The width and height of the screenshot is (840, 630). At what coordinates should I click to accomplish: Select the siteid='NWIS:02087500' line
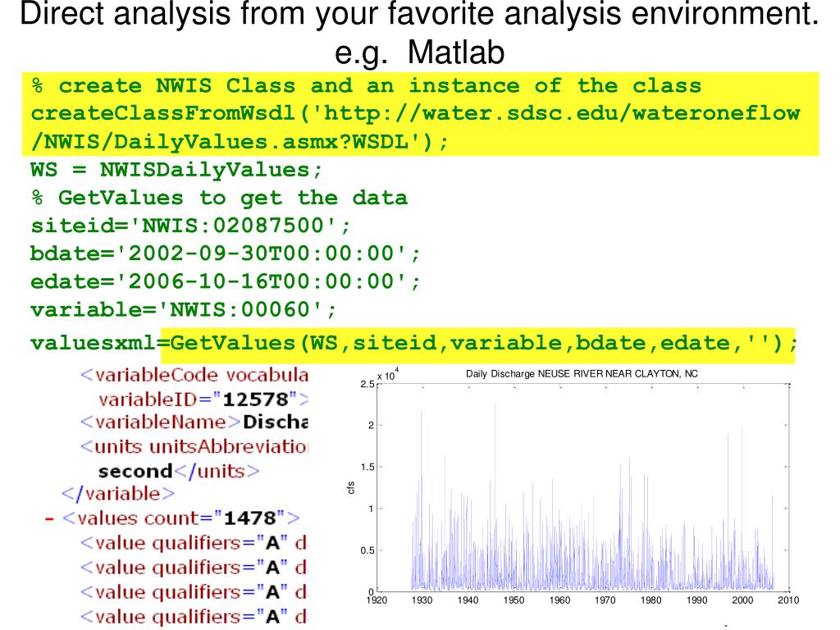click(x=190, y=226)
